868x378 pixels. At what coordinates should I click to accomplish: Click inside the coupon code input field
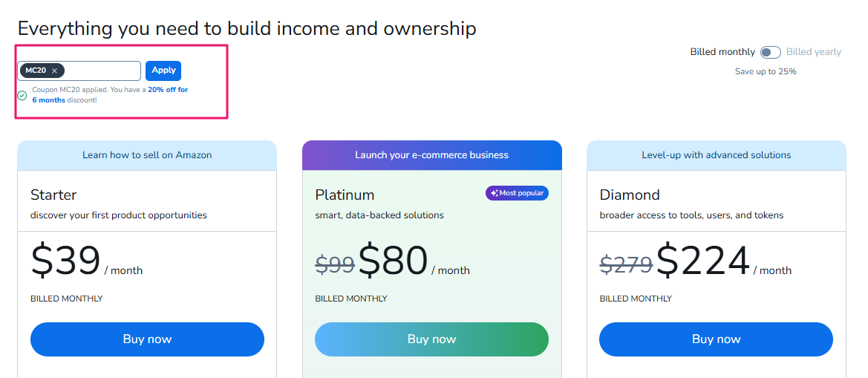[x=102, y=71]
